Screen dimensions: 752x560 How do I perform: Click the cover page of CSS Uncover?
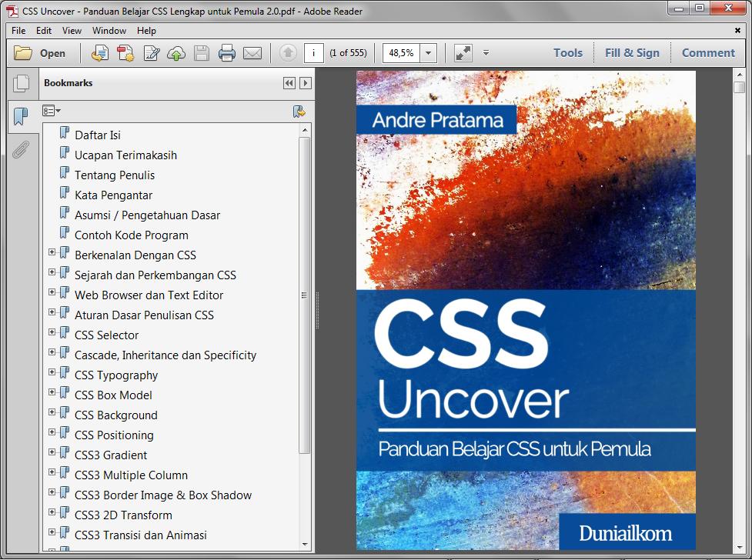pos(526,310)
